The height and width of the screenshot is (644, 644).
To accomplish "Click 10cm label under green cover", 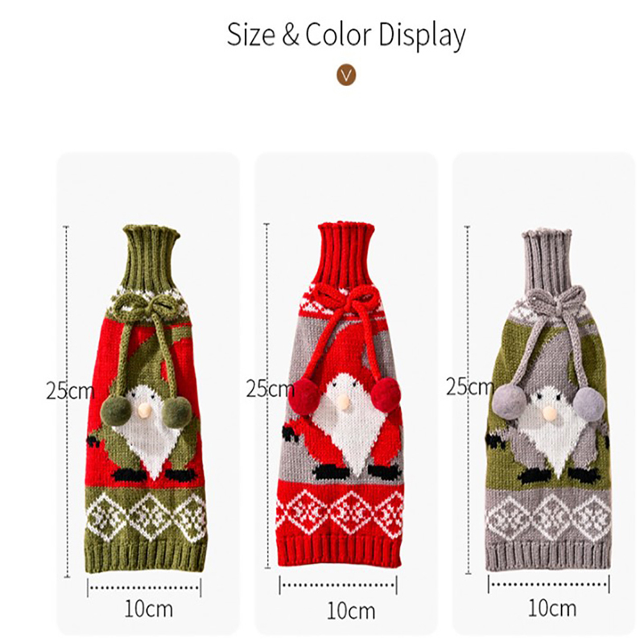I will [x=148, y=609].
